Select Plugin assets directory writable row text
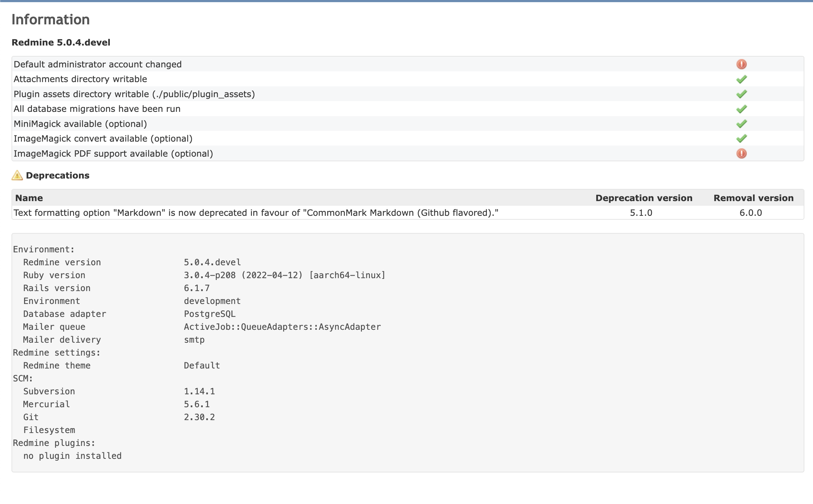Image resolution: width=813 pixels, height=504 pixels. (x=134, y=94)
